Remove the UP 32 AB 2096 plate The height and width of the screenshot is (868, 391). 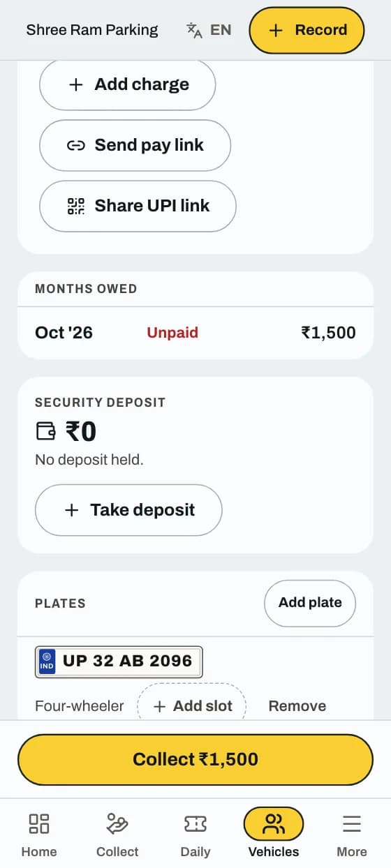297,706
